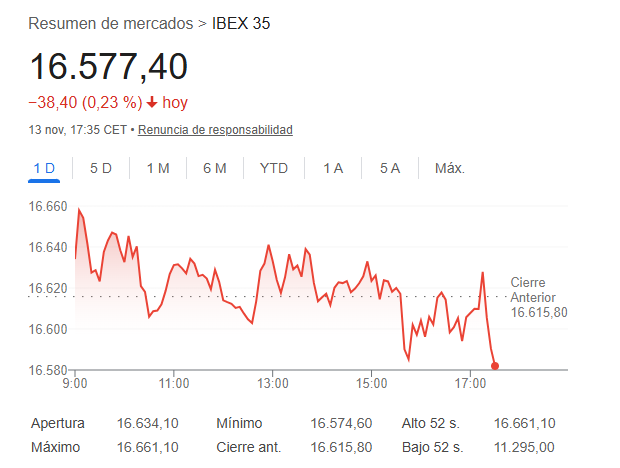Image resolution: width=620 pixels, height=468 pixels.
Task: Click the Bajo 52 s. value 11.295,00
Action: [x=524, y=446]
